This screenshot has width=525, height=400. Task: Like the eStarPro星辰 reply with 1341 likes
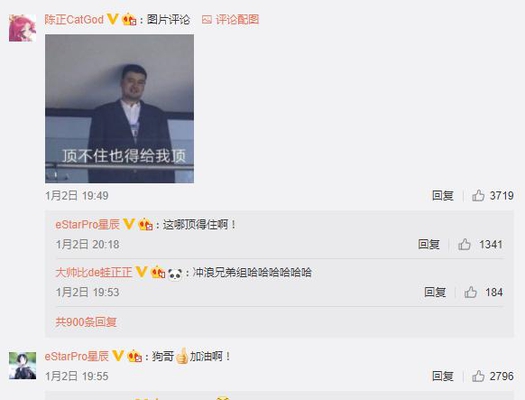(464, 244)
